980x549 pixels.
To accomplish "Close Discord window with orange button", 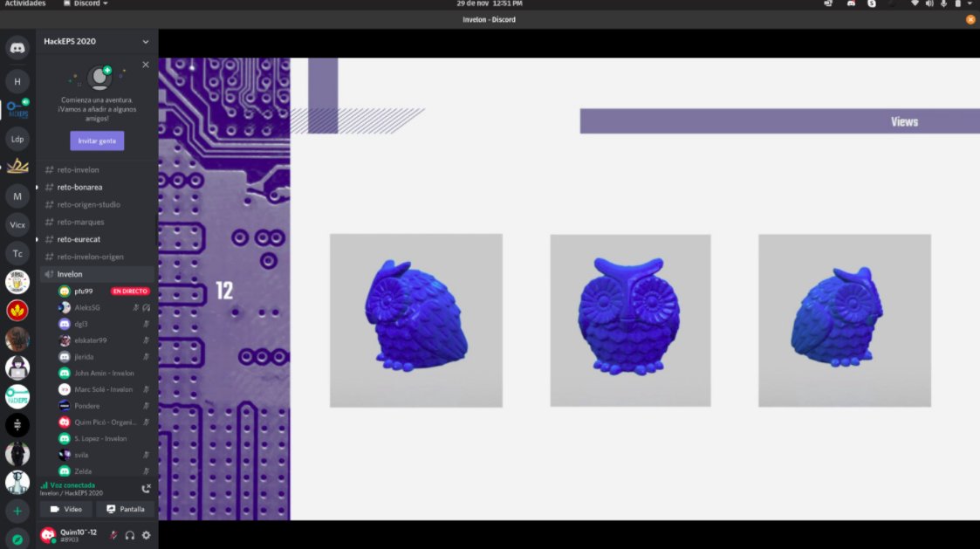I will tap(970, 19).
